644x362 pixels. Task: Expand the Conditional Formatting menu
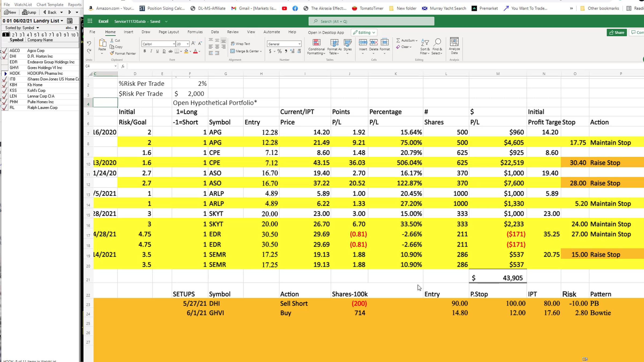click(316, 46)
